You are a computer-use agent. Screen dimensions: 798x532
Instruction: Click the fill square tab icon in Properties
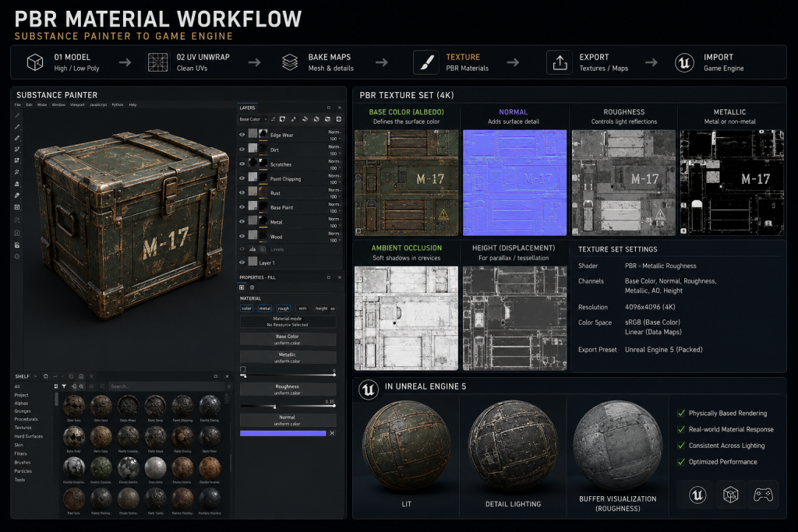242,287
